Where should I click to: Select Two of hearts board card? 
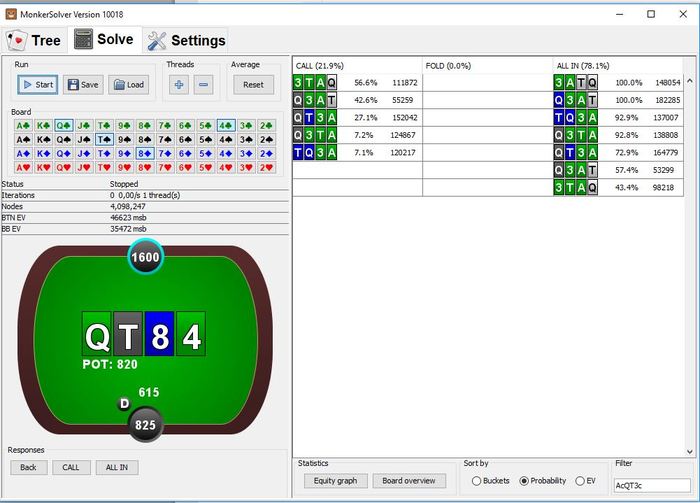click(x=267, y=168)
